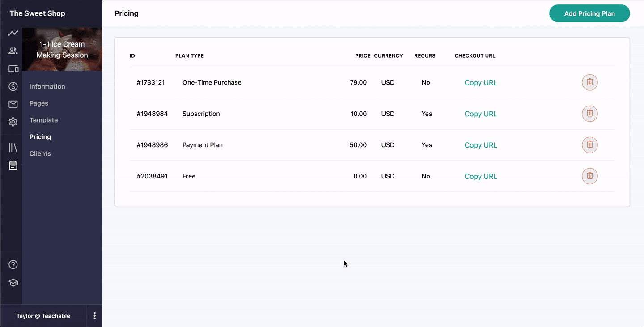
Task: Delete the Free pricing plan
Action: (x=589, y=176)
